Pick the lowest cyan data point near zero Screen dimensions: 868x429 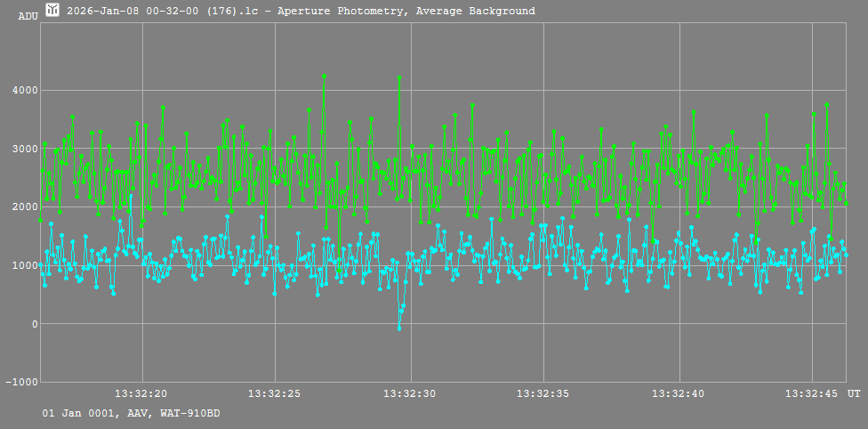coord(399,328)
